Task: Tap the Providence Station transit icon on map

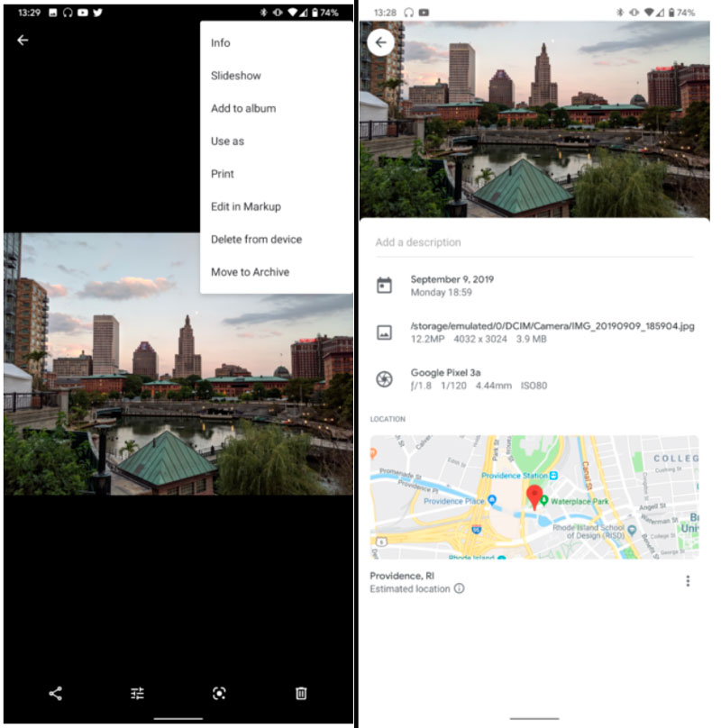Action: (553, 476)
